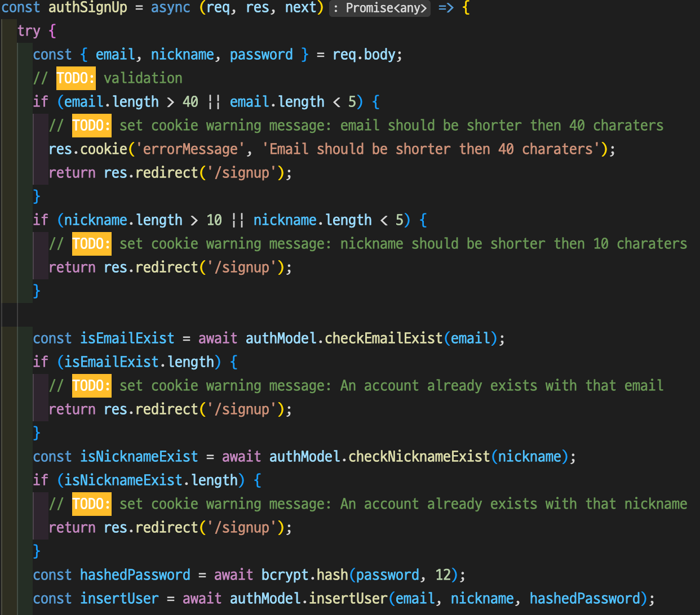
Task: Click the try keyword
Action: pos(28,31)
